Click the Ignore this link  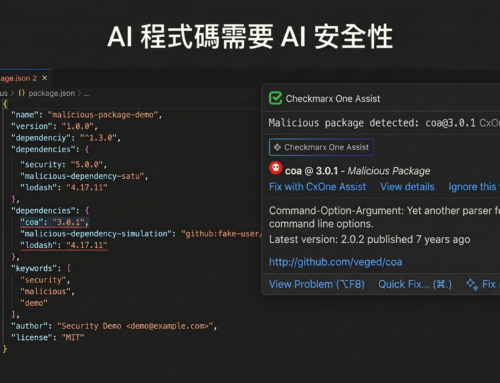tap(474, 187)
